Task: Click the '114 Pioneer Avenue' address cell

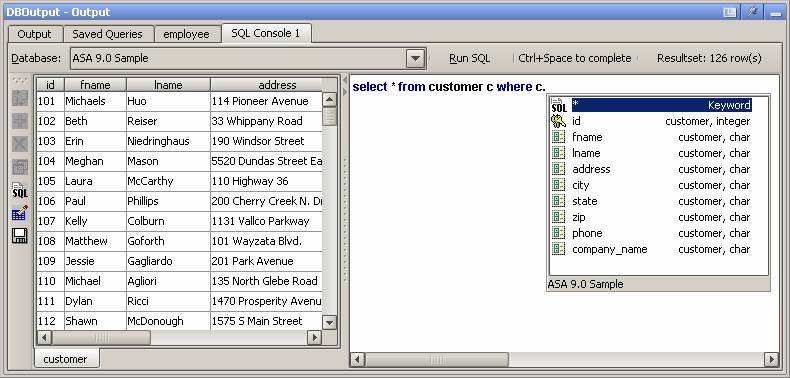Action: pos(267,101)
